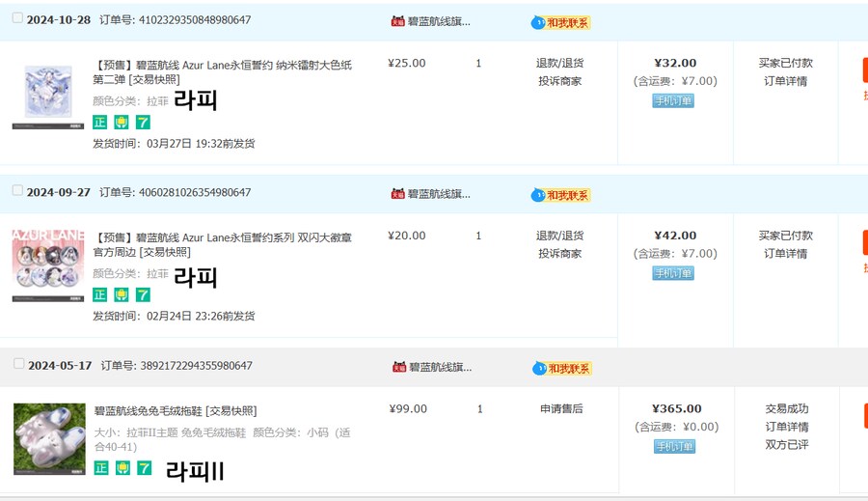Open product title 纳米镭射大色纸 第二弹

click(x=222, y=72)
